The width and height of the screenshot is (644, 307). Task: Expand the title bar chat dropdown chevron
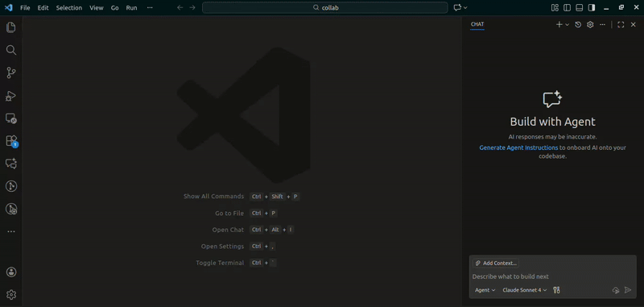point(465,7)
